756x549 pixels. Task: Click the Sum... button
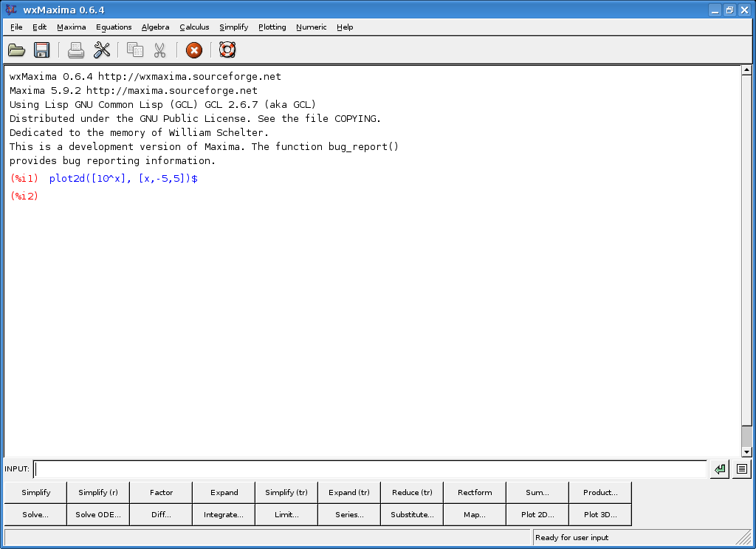537,493
